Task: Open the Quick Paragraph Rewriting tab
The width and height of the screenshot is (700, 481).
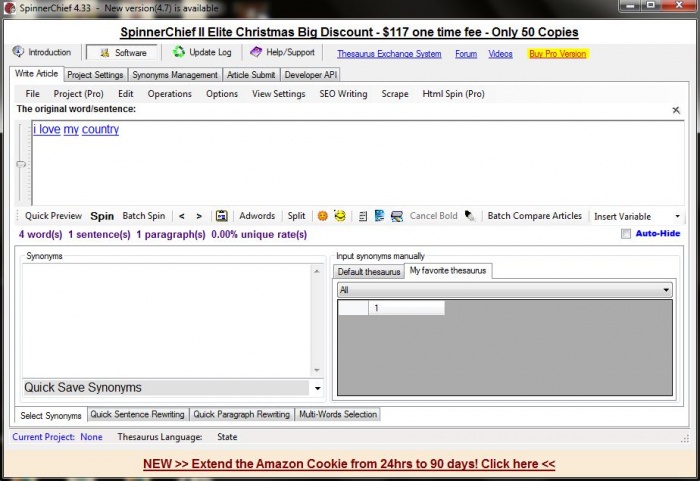Action: click(x=242, y=414)
